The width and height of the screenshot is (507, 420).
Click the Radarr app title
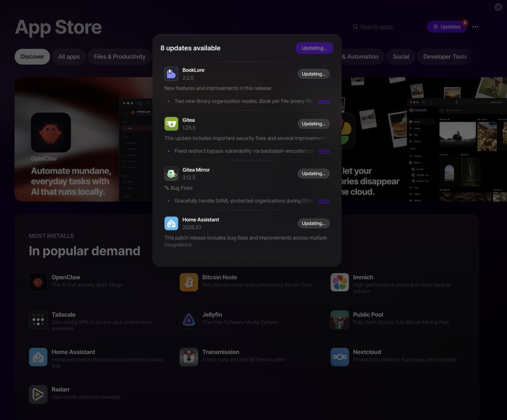point(61,389)
